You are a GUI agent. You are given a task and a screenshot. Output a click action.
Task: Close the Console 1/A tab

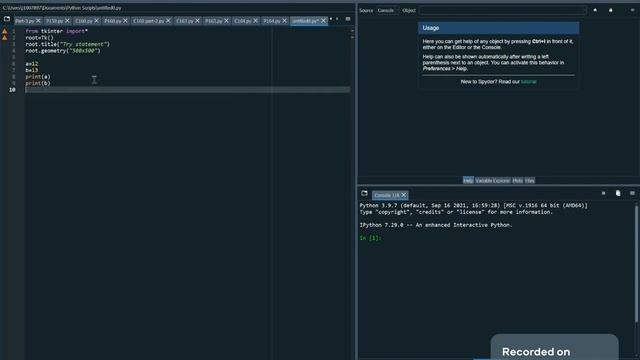click(403, 195)
